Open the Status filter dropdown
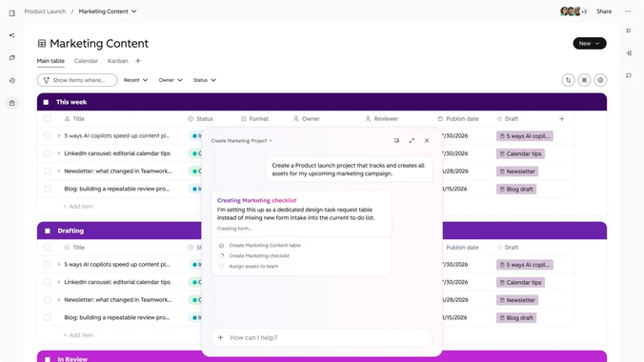Screen dimensions: 644x362 point(205,80)
